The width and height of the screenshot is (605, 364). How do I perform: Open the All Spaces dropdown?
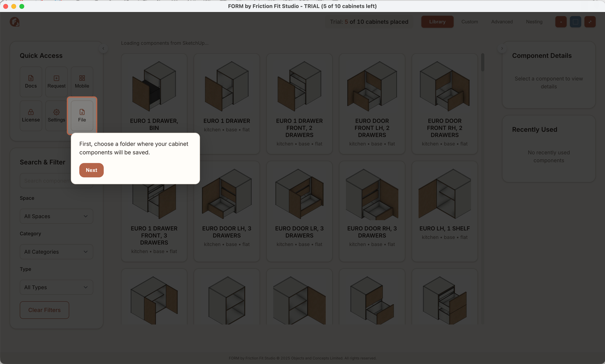pyautogui.click(x=56, y=216)
